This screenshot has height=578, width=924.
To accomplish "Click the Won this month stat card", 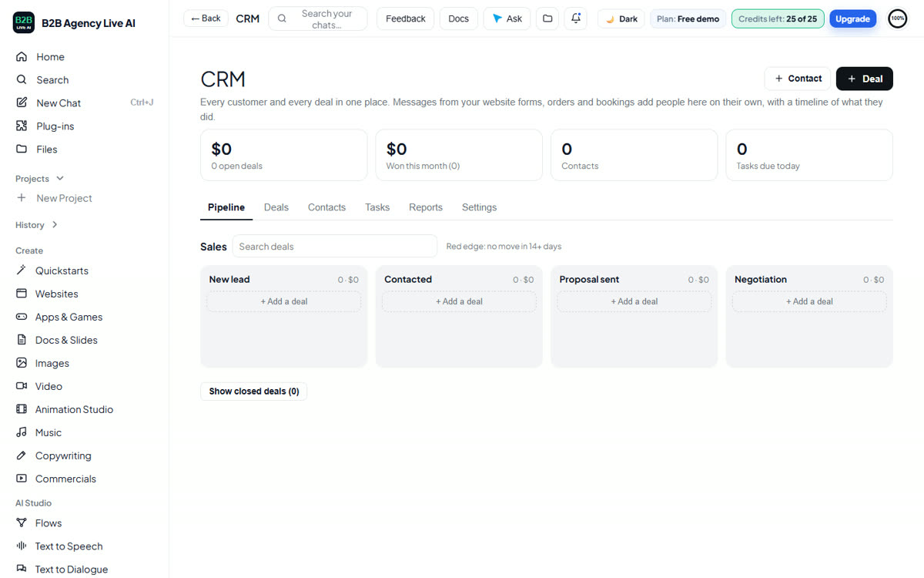I will (x=459, y=155).
